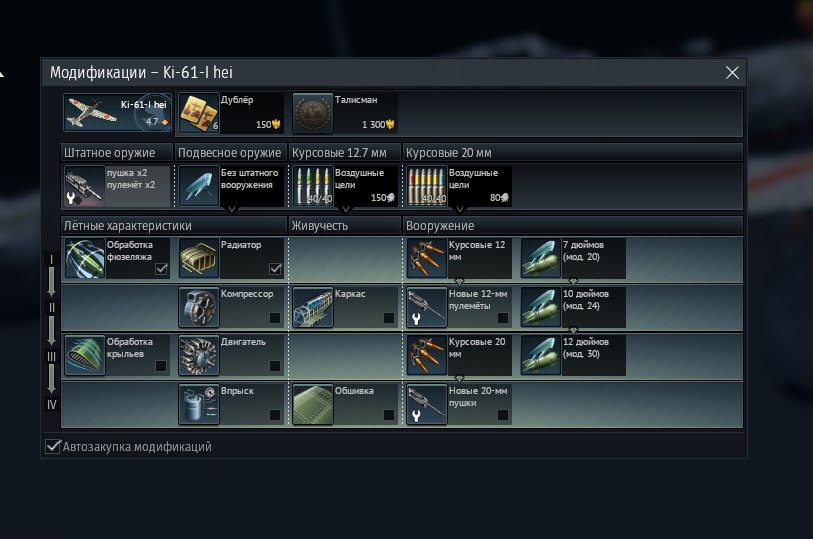Click the Ki-61-I hei aircraft thumbnail
This screenshot has width=813, height=539.
click(x=118, y=112)
